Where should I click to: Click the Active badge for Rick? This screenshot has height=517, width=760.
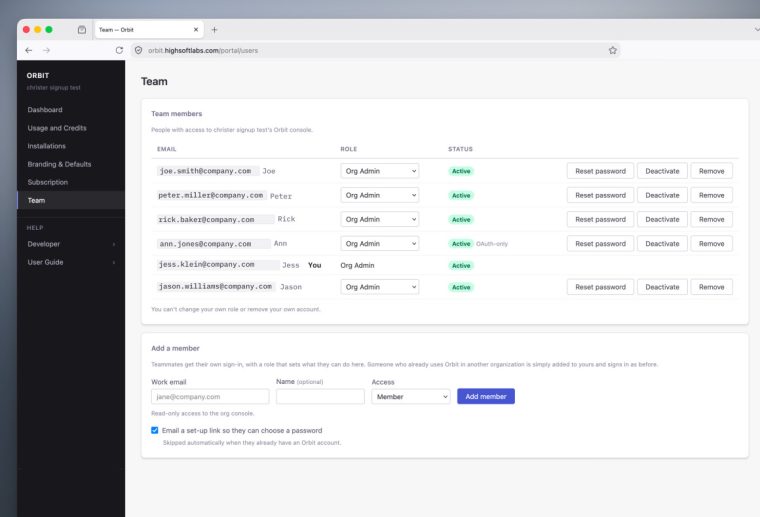[x=461, y=219]
